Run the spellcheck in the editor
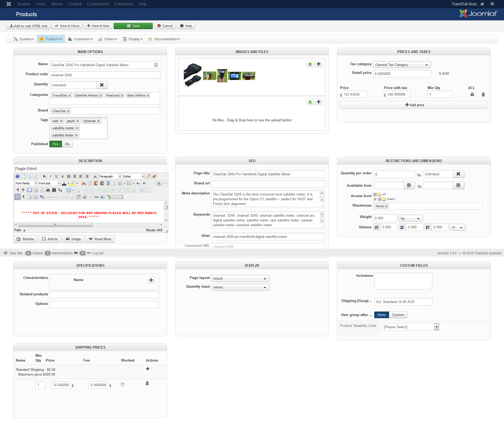 click(x=109, y=197)
